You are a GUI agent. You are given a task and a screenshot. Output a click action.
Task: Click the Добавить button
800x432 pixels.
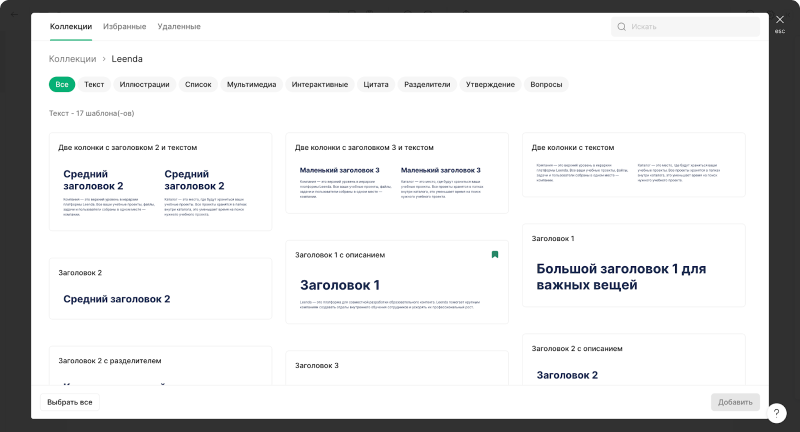tap(735, 402)
